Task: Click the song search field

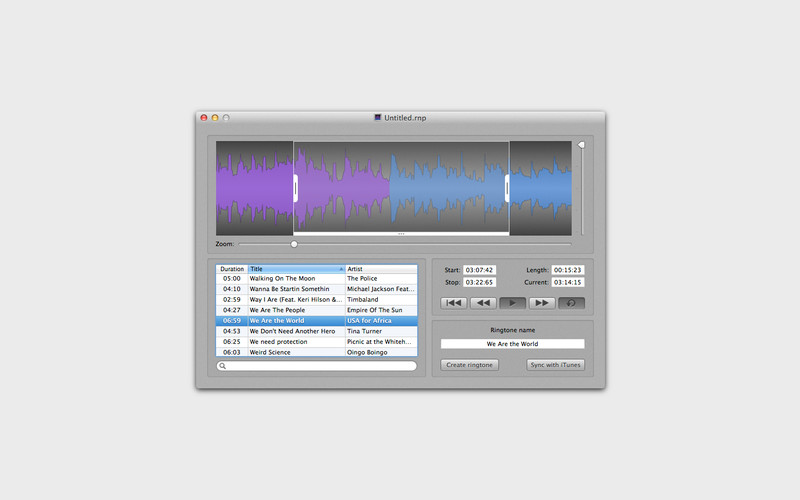Action: tap(316, 366)
